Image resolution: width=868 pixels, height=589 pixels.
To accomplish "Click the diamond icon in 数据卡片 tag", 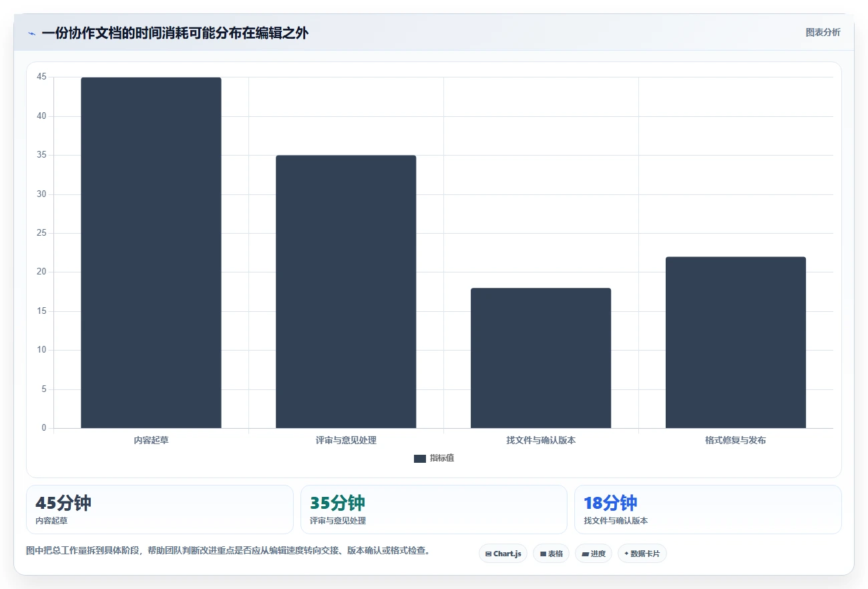I will pos(626,554).
